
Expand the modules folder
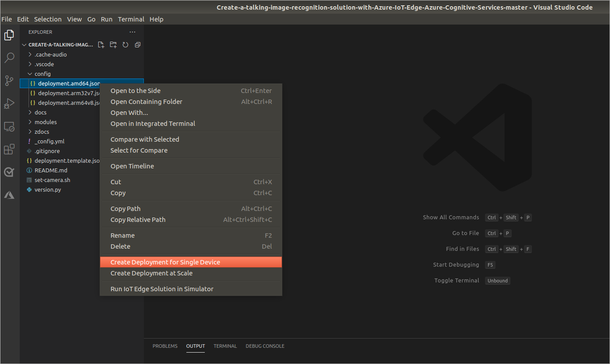(46, 122)
